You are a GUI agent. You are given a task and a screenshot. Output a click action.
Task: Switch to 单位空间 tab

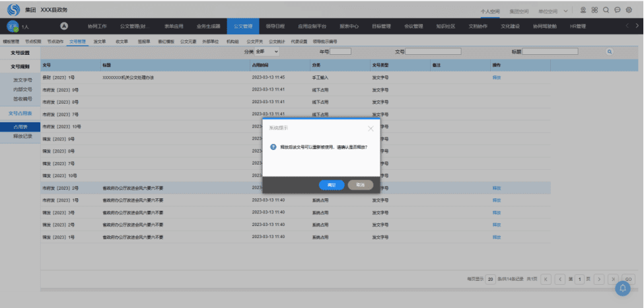(x=548, y=11)
